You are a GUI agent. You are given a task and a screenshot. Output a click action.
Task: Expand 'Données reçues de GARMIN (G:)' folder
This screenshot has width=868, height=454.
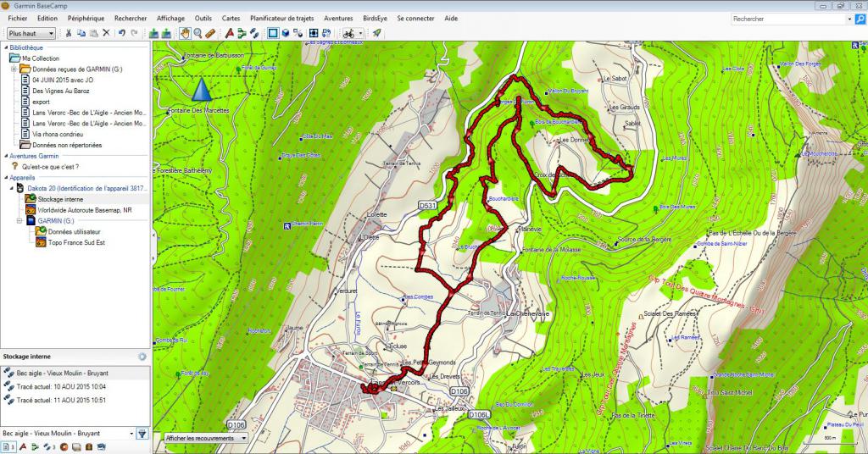pos(14,69)
